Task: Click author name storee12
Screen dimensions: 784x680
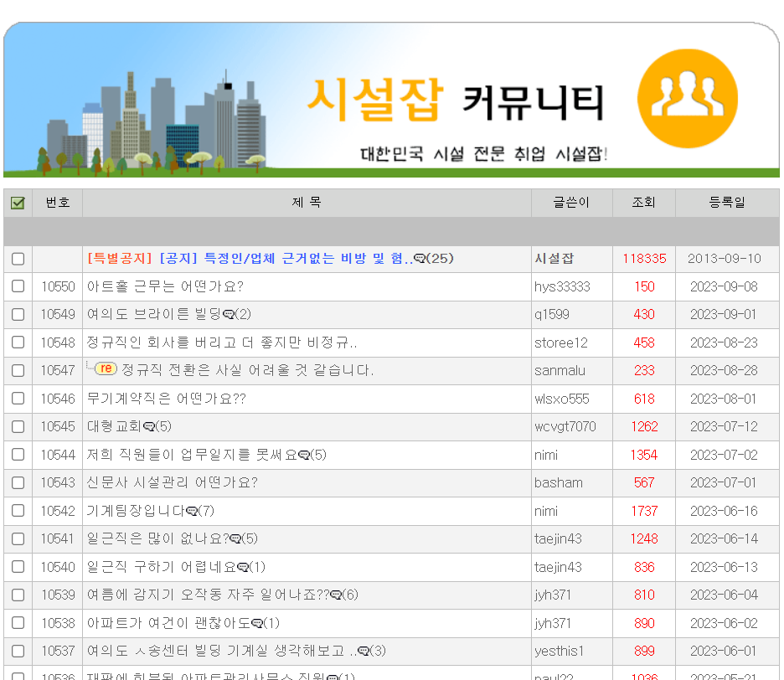Action: 561,343
